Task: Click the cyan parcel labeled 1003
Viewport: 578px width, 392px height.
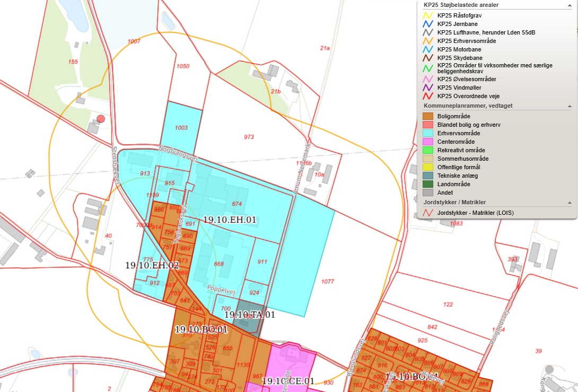Action: (181, 128)
